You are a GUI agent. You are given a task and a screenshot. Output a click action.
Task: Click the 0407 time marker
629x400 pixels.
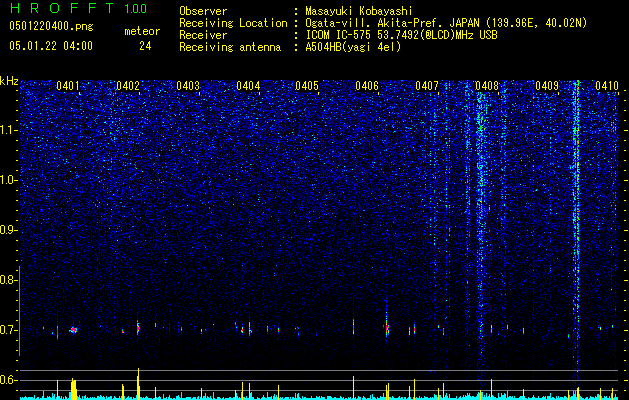click(x=427, y=86)
